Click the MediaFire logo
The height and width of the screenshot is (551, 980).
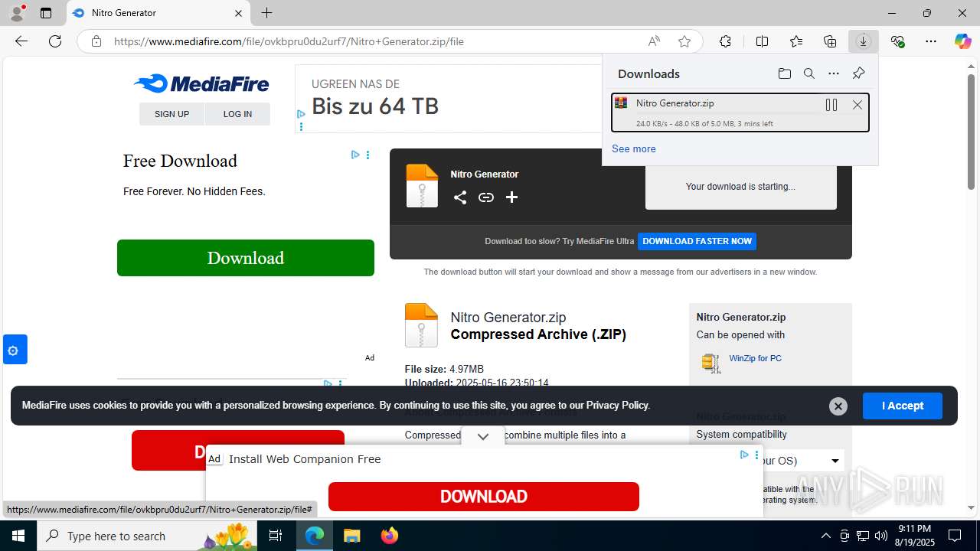tap(201, 83)
